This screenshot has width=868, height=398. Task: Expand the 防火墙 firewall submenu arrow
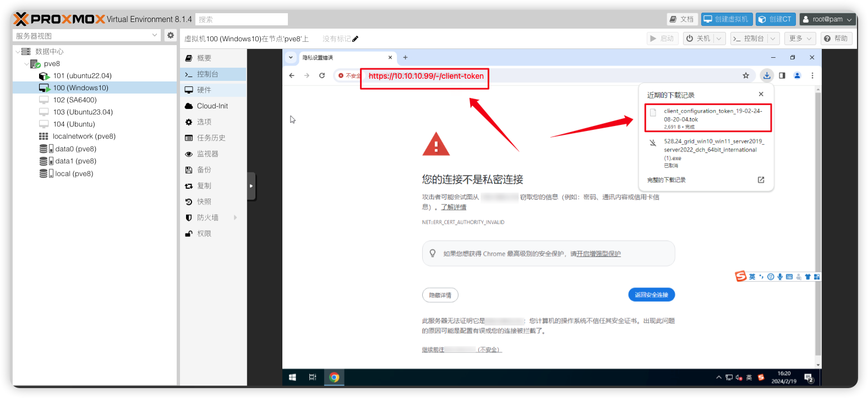[x=236, y=217]
